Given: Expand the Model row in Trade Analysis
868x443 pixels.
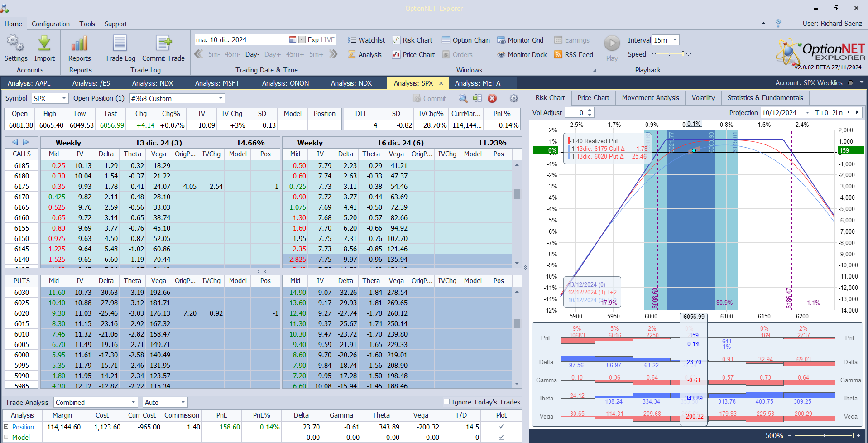Looking at the screenshot, I should point(6,437).
